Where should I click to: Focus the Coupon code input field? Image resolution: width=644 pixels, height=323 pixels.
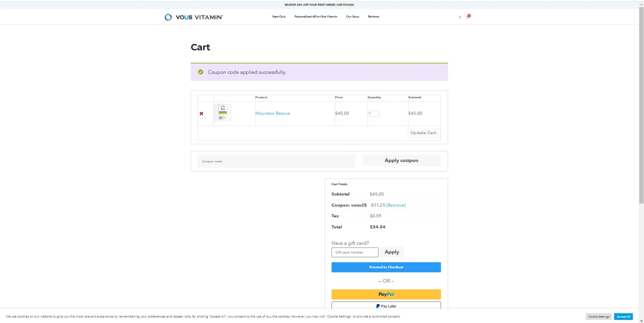tap(276, 161)
